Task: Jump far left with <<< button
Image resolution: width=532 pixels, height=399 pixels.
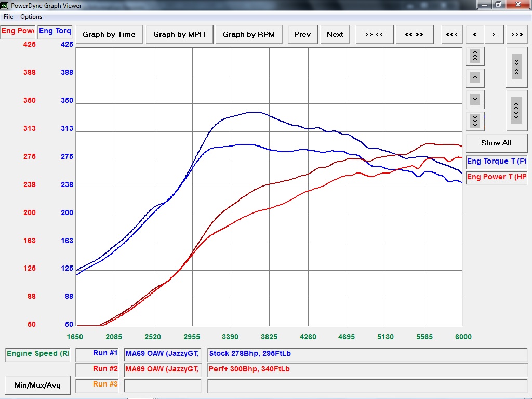Action: (x=452, y=35)
